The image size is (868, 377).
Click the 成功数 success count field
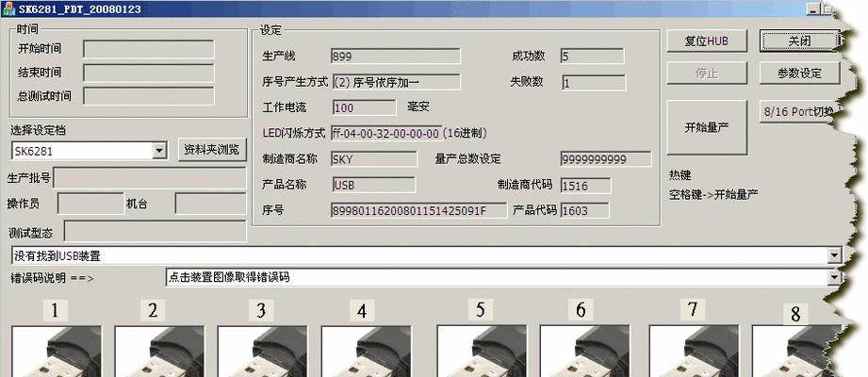[592, 56]
